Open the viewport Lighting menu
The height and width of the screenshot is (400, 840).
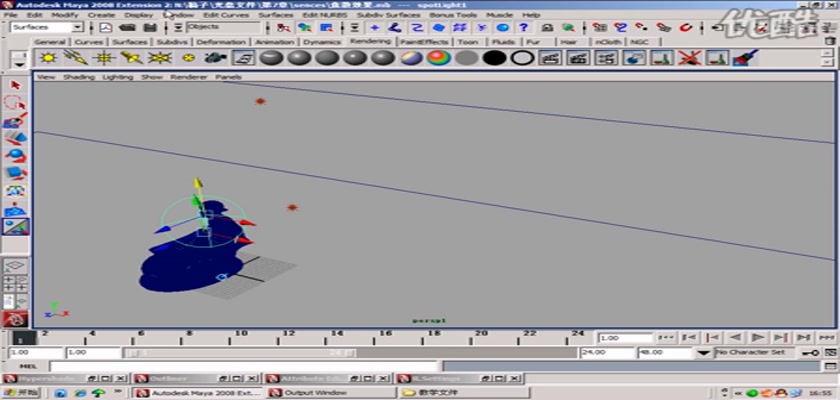[117, 77]
